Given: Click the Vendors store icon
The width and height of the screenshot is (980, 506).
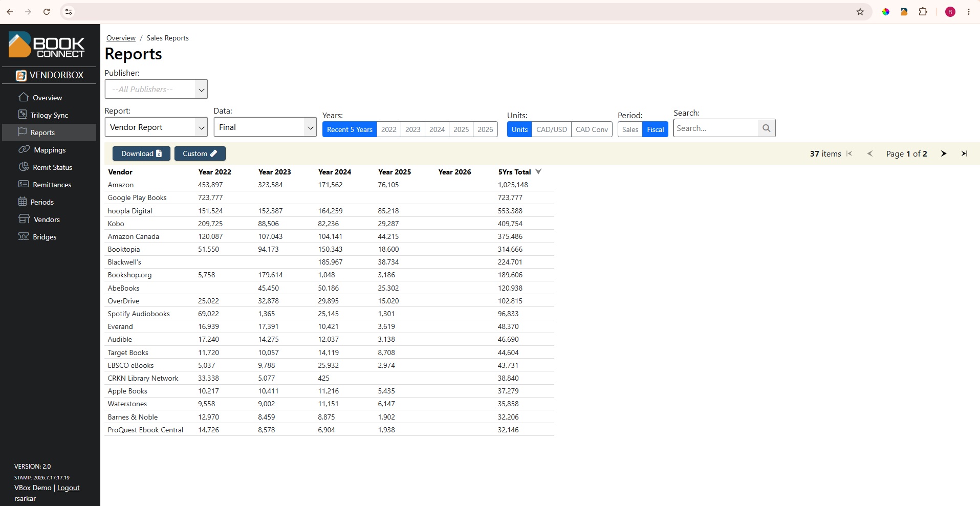Looking at the screenshot, I should coord(24,219).
